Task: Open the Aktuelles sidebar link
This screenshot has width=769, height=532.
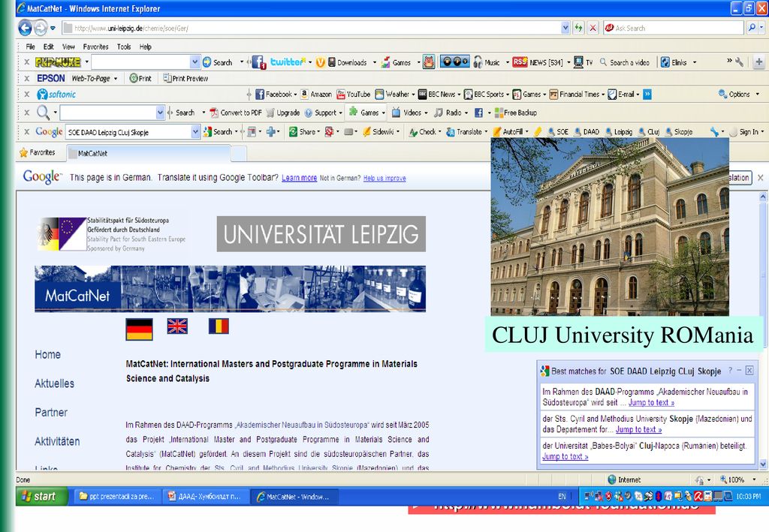Action: click(x=54, y=383)
